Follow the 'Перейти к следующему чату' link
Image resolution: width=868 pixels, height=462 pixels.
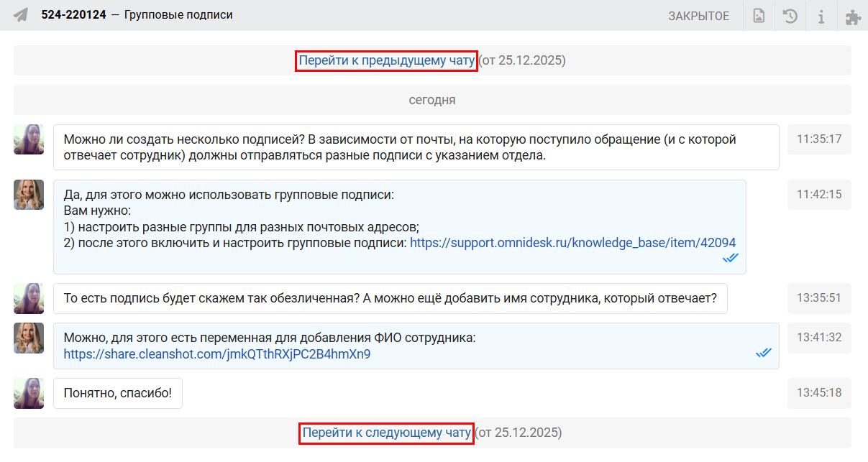386,433
